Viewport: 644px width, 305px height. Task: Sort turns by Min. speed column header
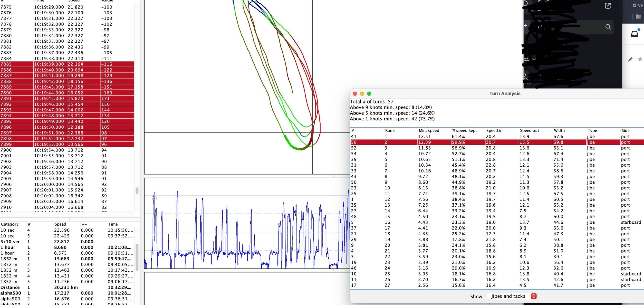click(x=429, y=131)
